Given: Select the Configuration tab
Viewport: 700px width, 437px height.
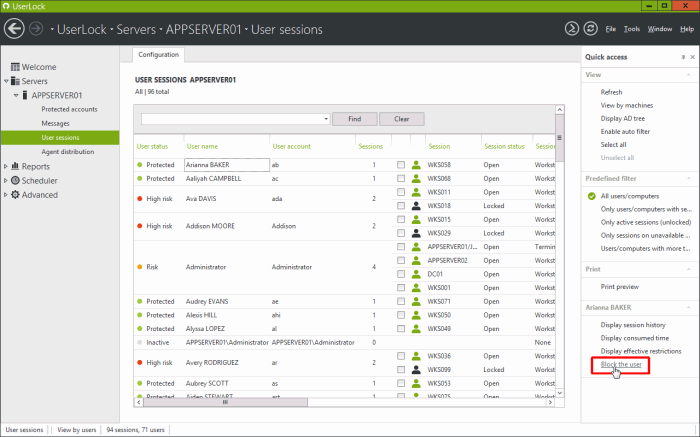Looking at the screenshot, I should coord(158,54).
